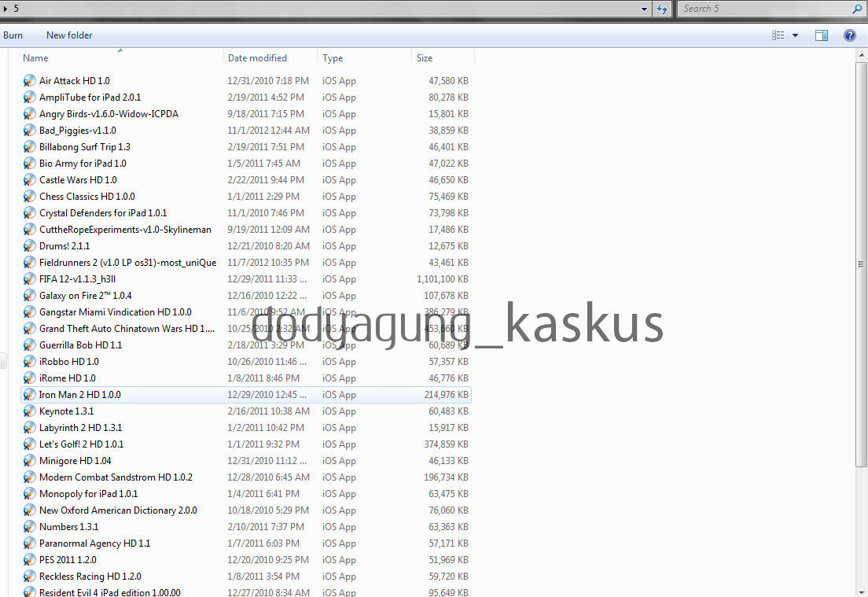
Task: Click the date 9/18/2011 7:15 PM
Action: point(266,114)
